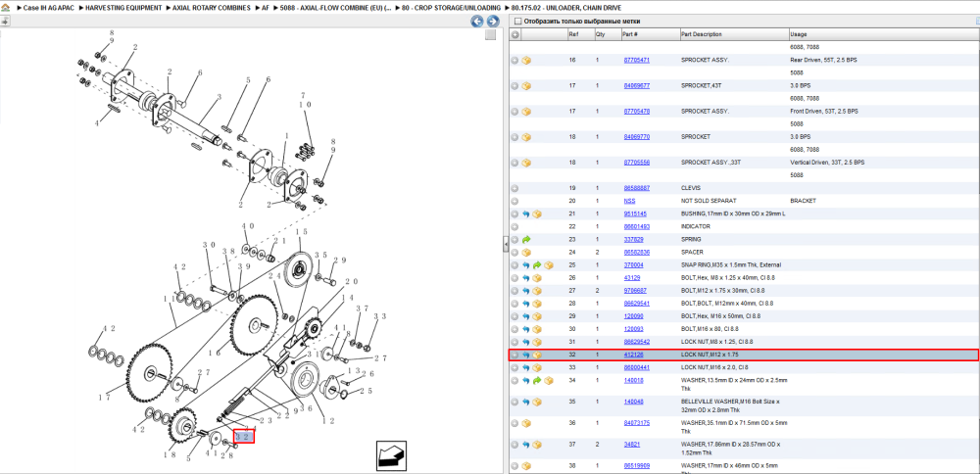Image resolution: width=980 pixels, height=474 pixels.
Task: Select gray circle for part 86519909 row
Action: (x=515, y=466)
